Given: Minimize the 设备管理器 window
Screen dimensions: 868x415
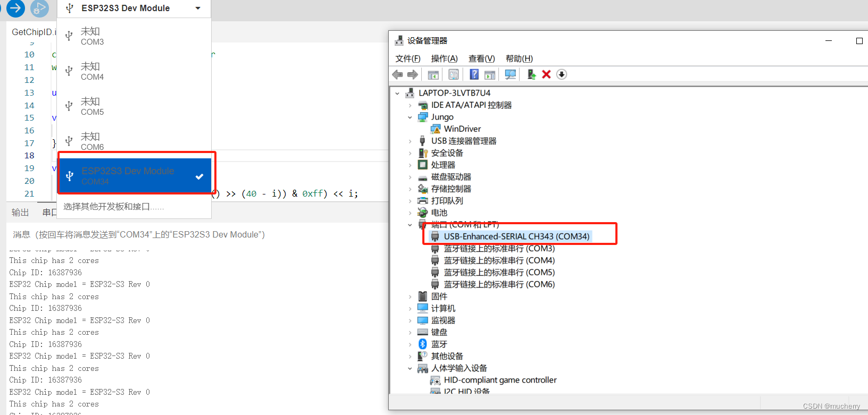Looking at the screenshot, I should tap(829, 41).
